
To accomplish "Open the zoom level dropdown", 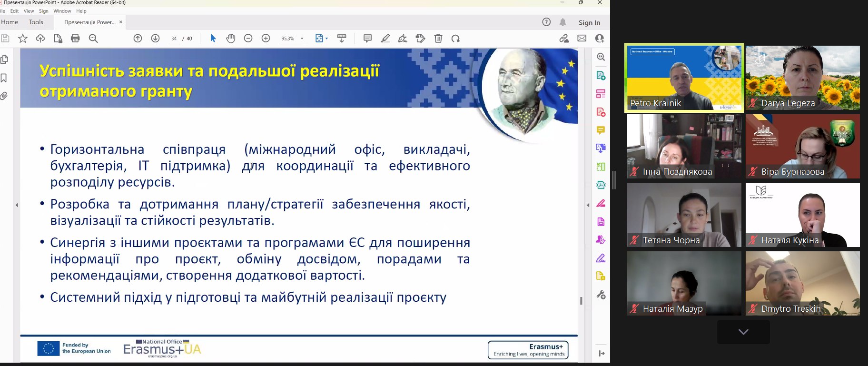I will 302,39.
